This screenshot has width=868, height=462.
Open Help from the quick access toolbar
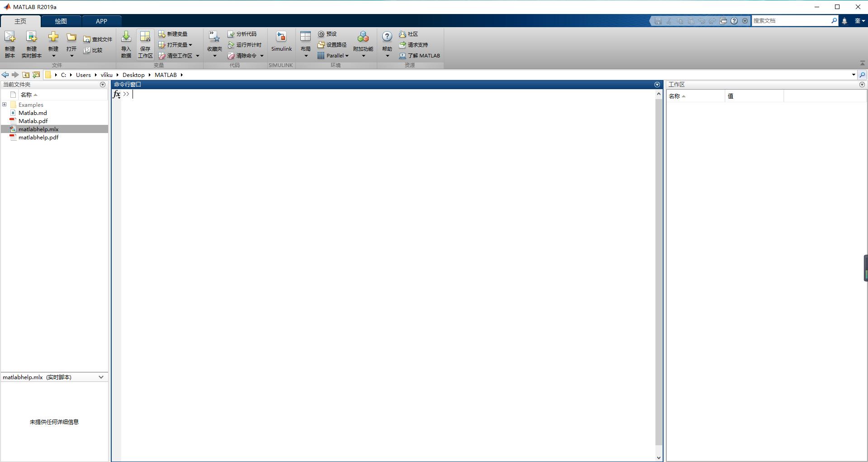(x=734, y=21)
